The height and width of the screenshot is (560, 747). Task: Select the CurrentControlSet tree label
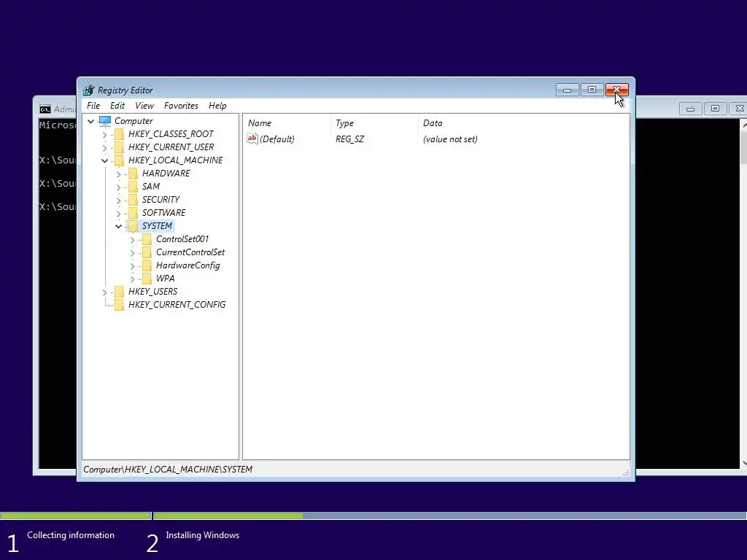pyautogui.click(x=190, y=252)
